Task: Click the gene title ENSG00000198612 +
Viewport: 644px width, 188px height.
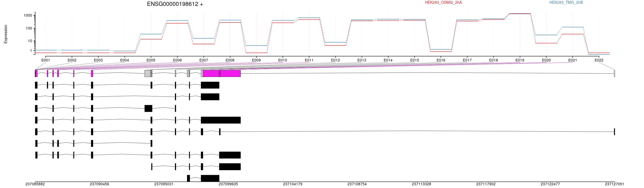Action: coord(175,4)
